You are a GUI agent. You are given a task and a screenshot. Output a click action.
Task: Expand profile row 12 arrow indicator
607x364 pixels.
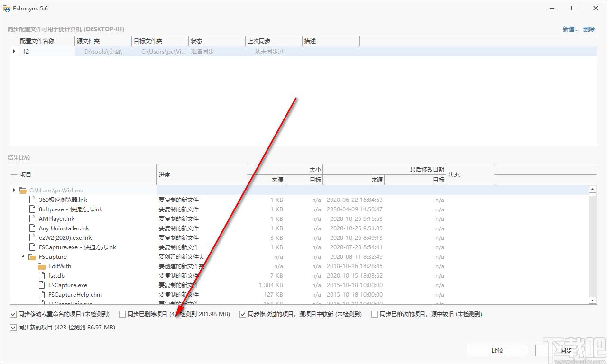[x=14, y=51]
